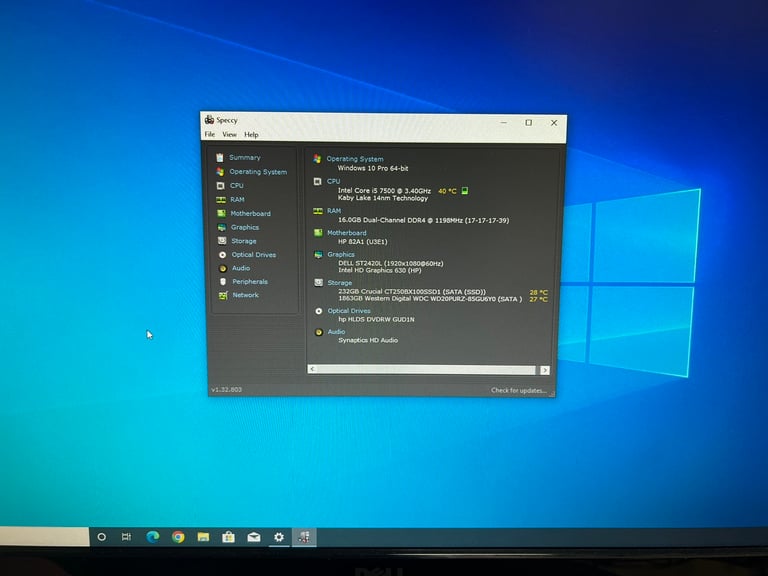Select Graphics in the sidebar

point(245,227)
